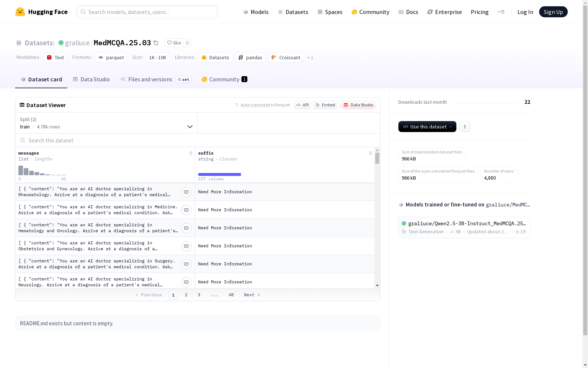Open chat view for Medicine row

(x=186, y=210)
